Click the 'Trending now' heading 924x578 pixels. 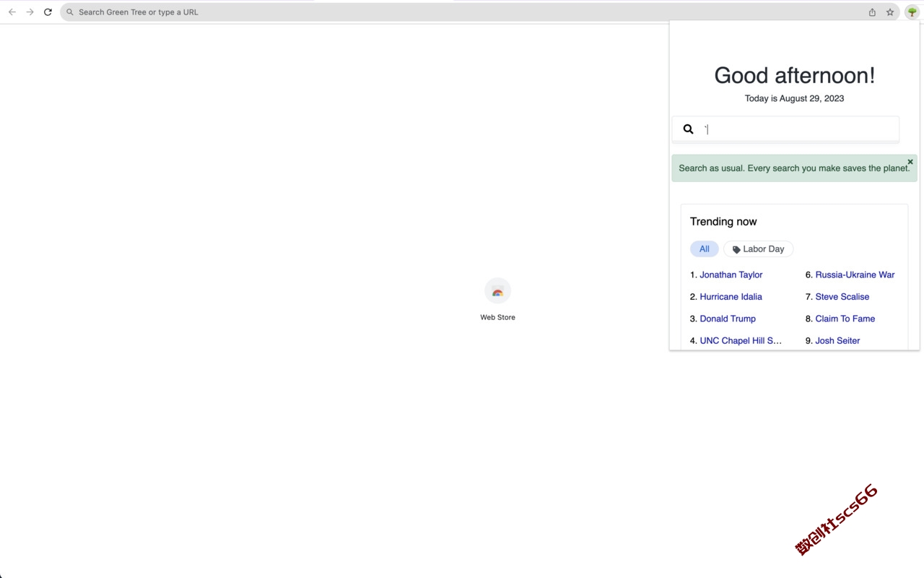[723, 222]
